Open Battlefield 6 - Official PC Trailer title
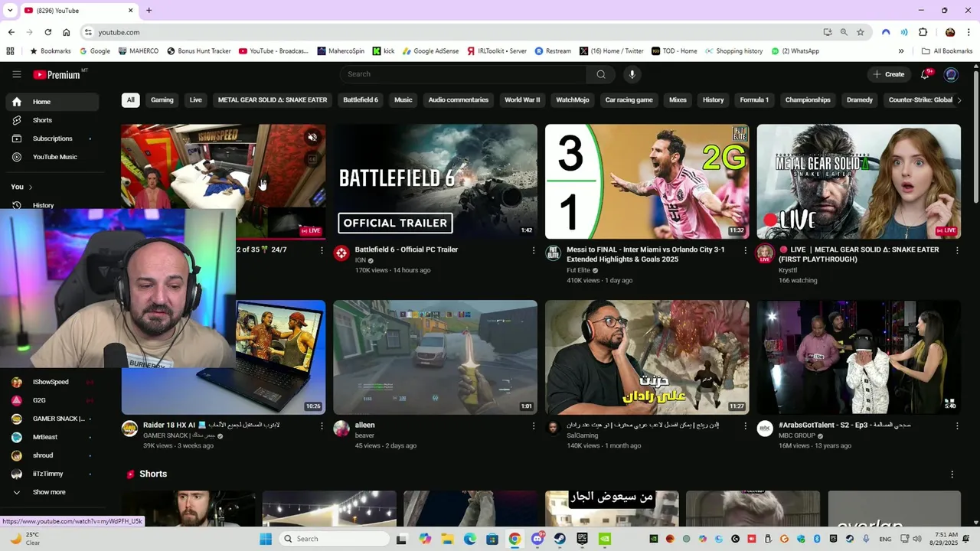The height and width of the screenshot is (551, 980). pos(407,249)
